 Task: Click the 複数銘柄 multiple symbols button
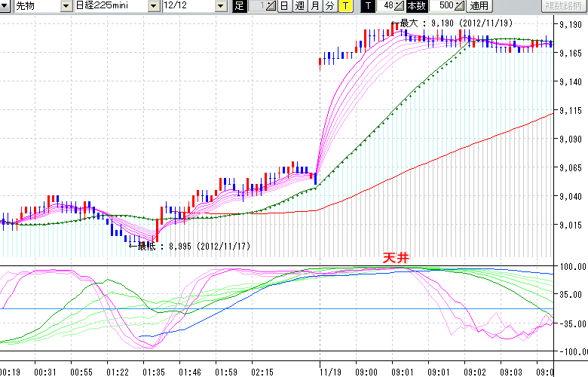click(564, 6)
